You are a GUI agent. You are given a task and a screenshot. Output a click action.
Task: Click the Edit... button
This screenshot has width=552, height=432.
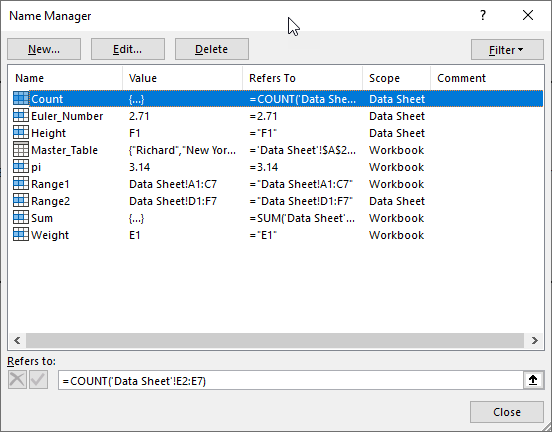(128, 49)
